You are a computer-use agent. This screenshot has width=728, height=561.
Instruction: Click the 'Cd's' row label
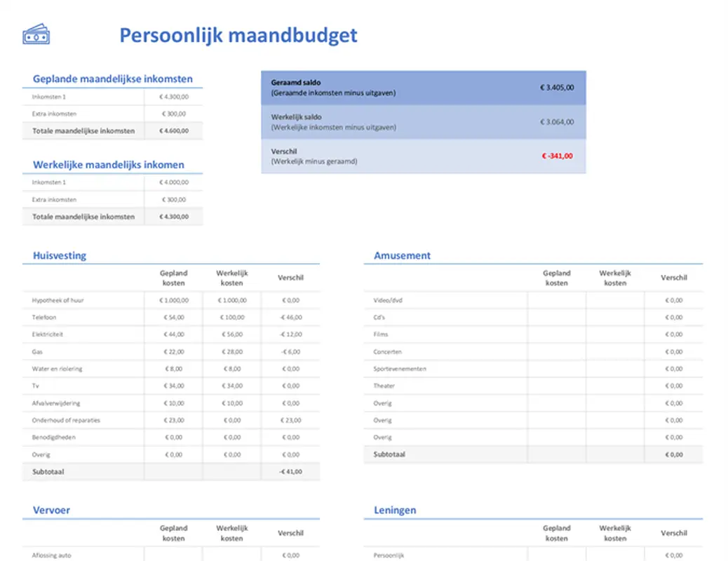pyautogui.click(x=379, y=318)
